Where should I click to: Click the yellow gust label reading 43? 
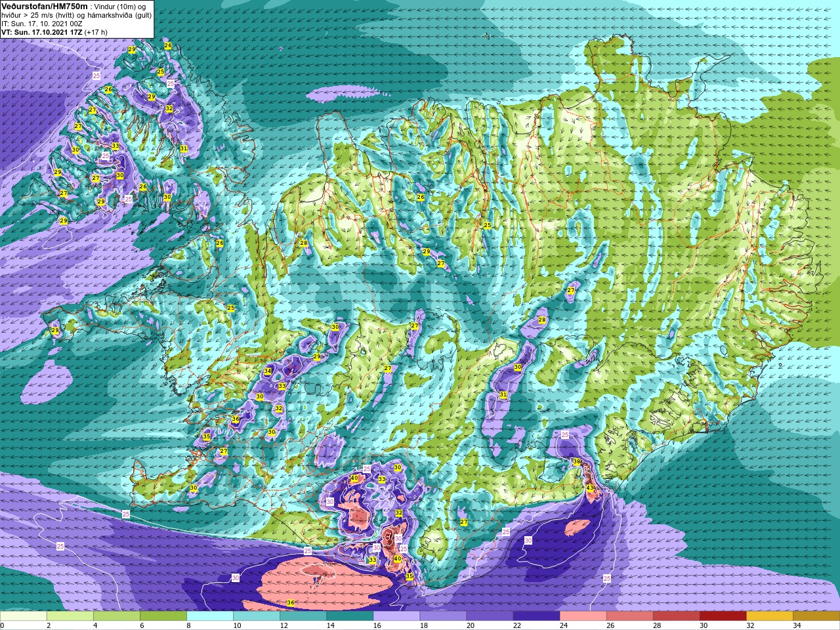coord(589,488)
